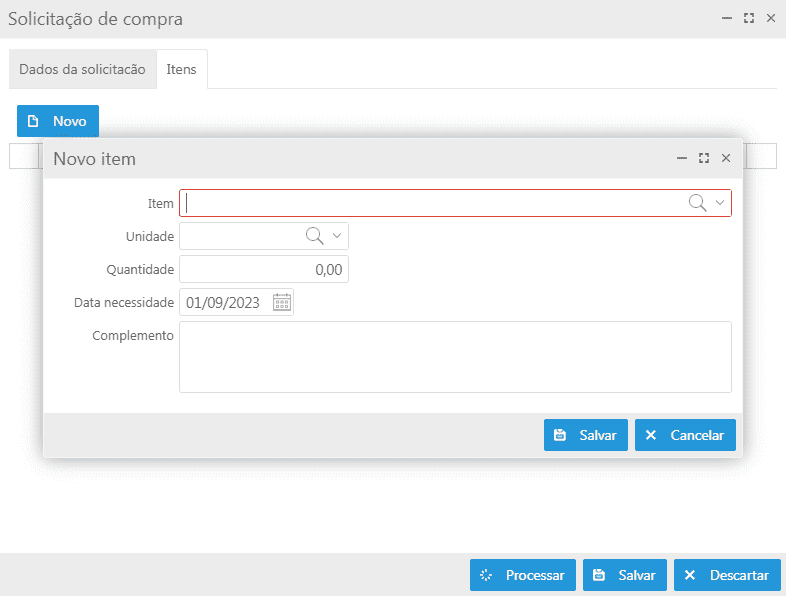Save the new item with Salvar
Image resolution: width=786 pixels, height=596 pixels.
pyautogui.click(x=585, y=435)
